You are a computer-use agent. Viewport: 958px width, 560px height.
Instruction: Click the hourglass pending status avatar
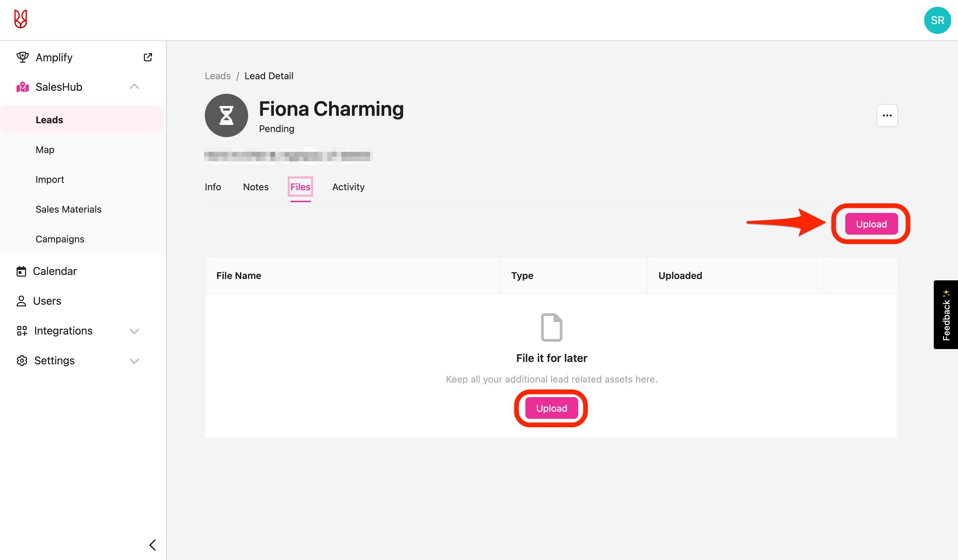point(226,115)
